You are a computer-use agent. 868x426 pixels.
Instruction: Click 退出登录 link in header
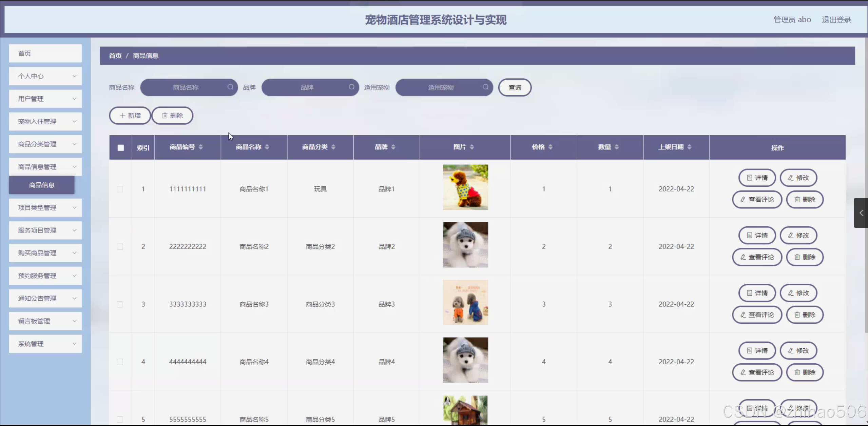click(x=836, y=20)
